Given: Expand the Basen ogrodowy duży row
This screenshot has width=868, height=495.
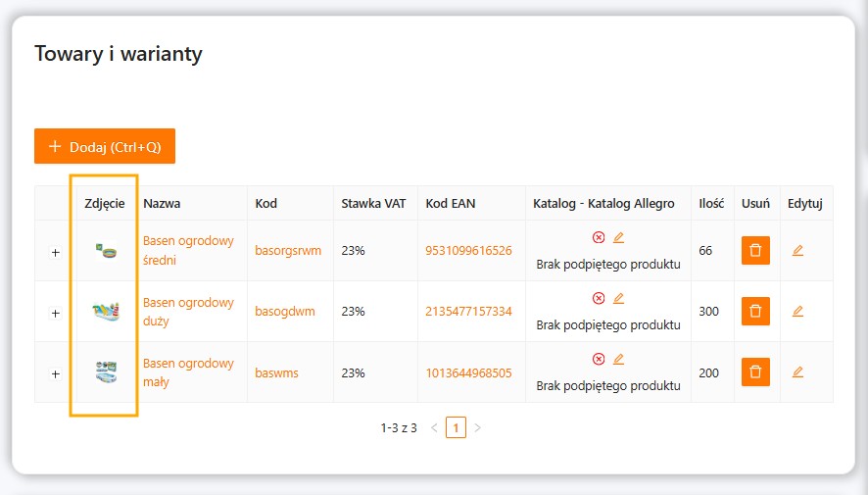Looking at the screenshot, I should 55,313.
